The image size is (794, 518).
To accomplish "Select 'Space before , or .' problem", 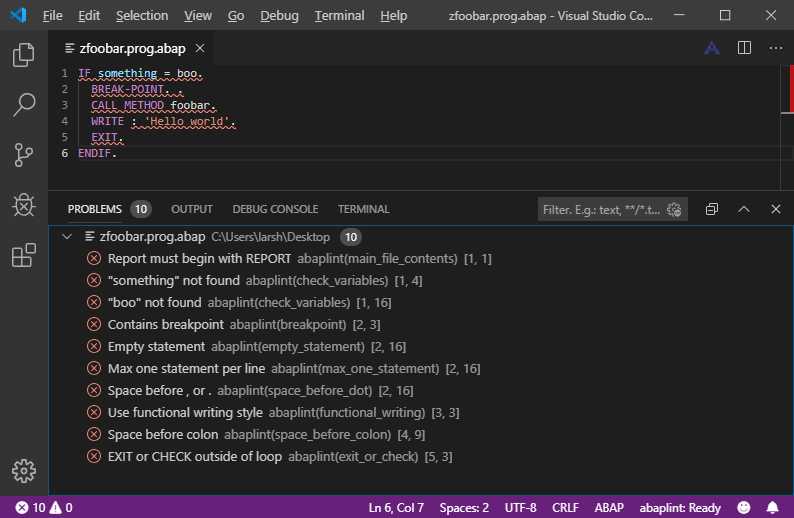I will coord(421,391).
